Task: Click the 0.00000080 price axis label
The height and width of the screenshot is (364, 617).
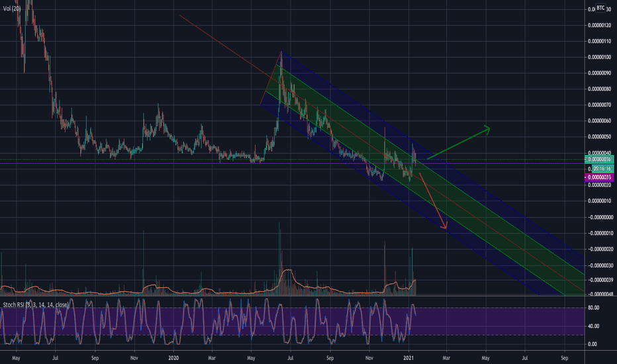Action: [600, 89]
